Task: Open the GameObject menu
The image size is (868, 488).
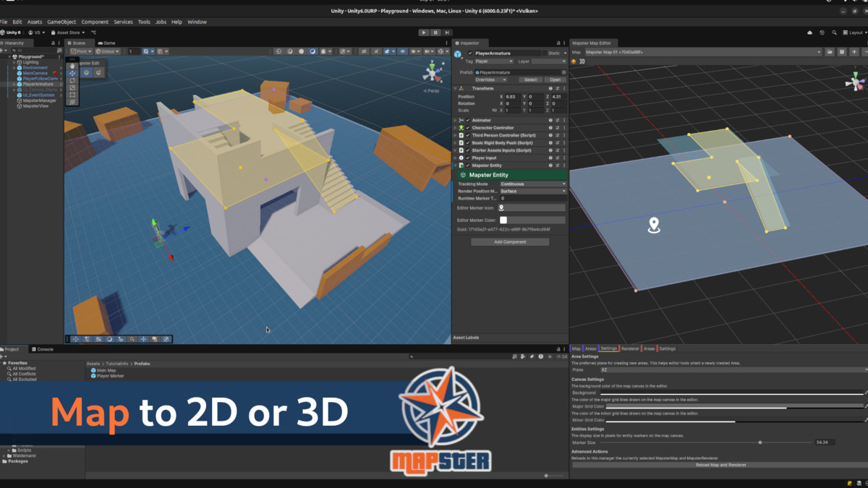Action: tap(61, 22)
